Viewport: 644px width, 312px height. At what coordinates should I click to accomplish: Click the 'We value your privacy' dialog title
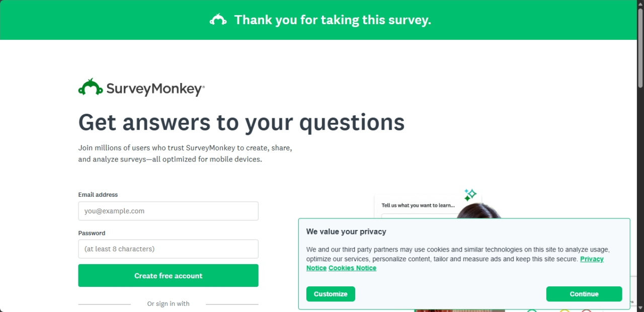coord(346,232)
